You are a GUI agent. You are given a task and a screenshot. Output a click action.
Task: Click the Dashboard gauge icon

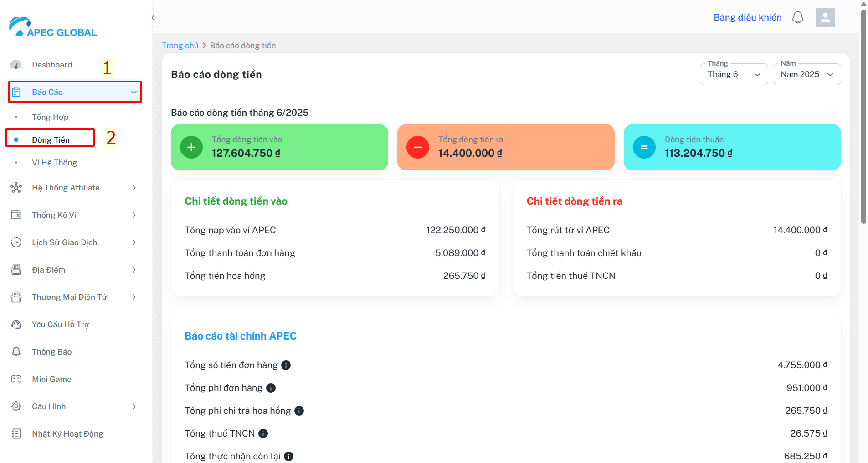16,65
